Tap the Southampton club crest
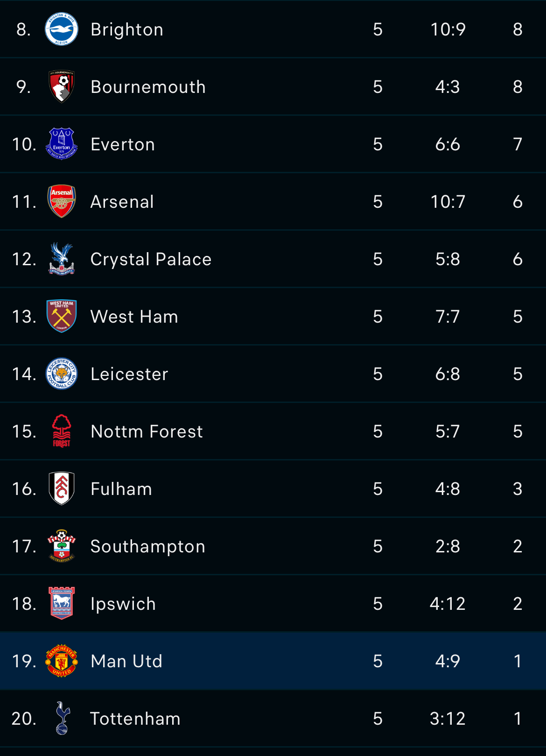Viewport: 546px width, 756px height. click(62, 546)
